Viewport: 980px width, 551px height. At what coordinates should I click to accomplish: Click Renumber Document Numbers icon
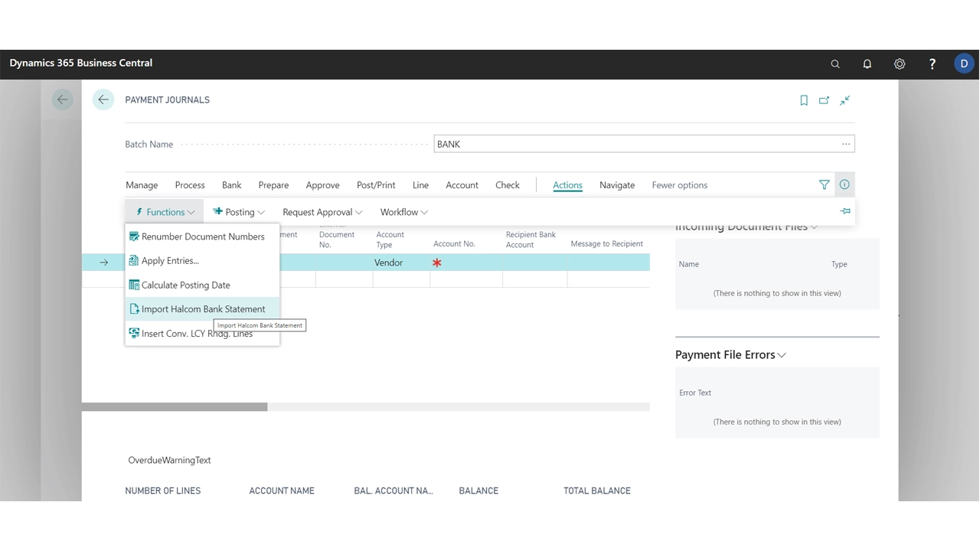[134, 236]
